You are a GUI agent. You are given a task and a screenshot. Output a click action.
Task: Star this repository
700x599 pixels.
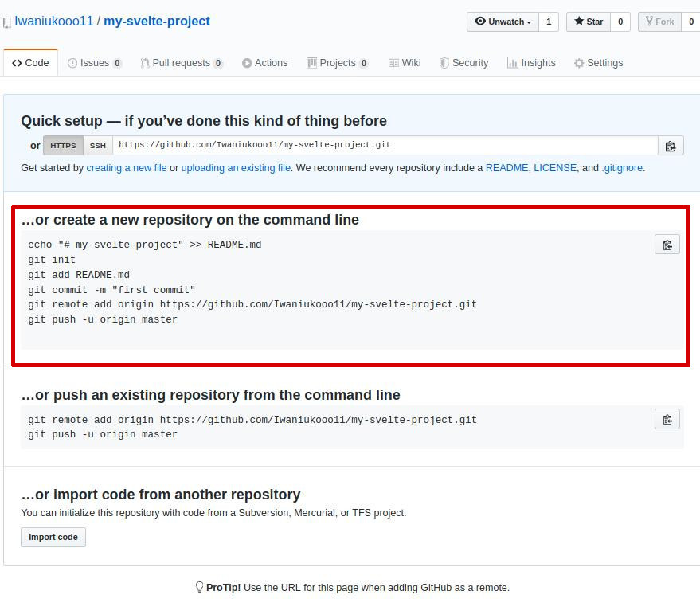click(588, 22)
